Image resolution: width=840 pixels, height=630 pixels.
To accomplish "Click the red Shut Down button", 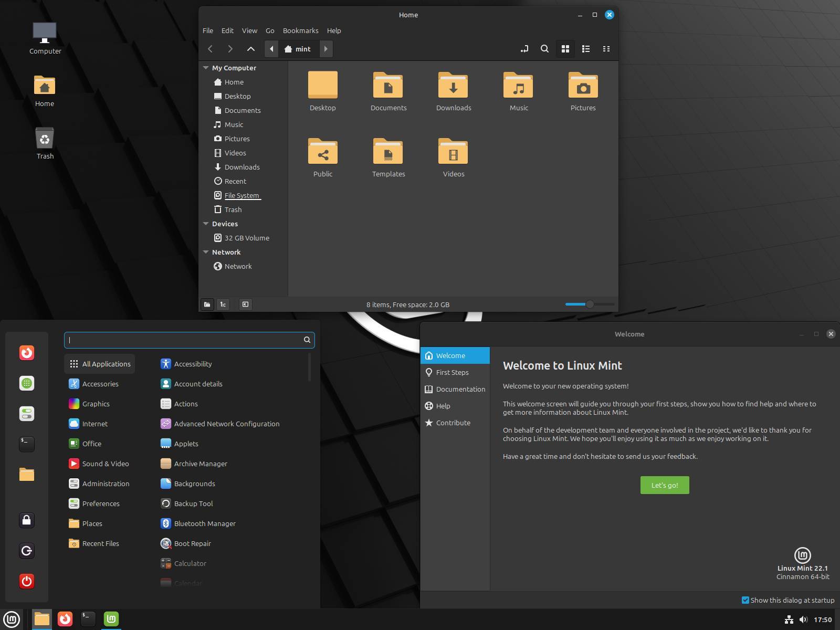I will pyautogui.click(x=27, y=581).
